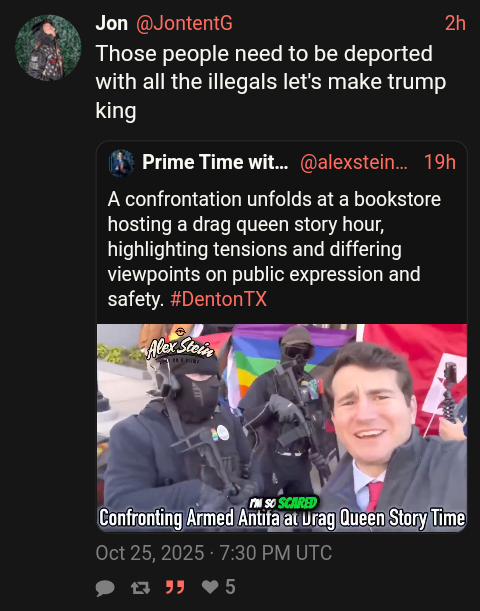Click the retweet arrows icon
Screen dimensions: 480x611
[141, 588]
